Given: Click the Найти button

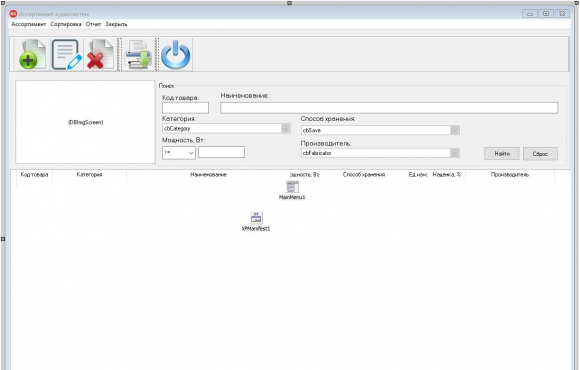Looking at the screenshot, I should (502, 154).
